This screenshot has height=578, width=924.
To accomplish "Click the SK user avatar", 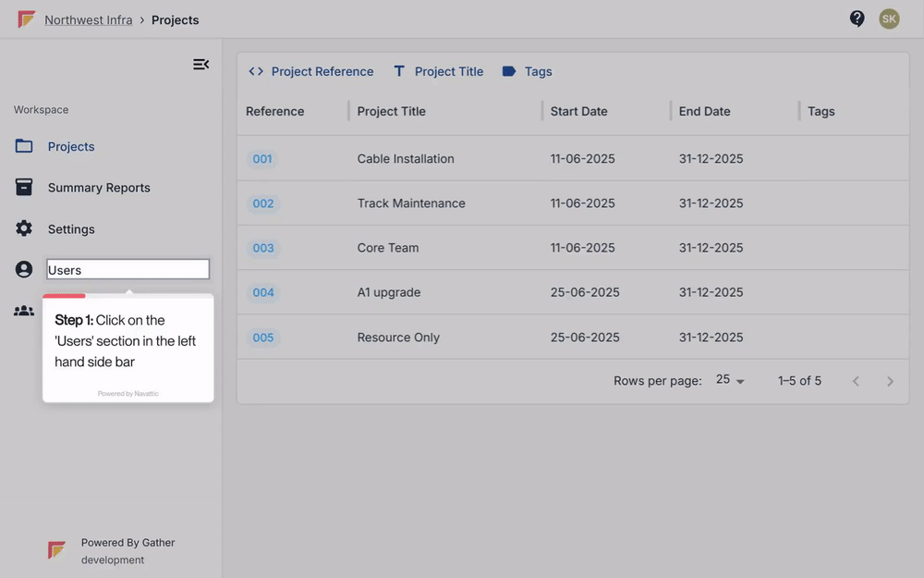I will (x=889, y=18).
